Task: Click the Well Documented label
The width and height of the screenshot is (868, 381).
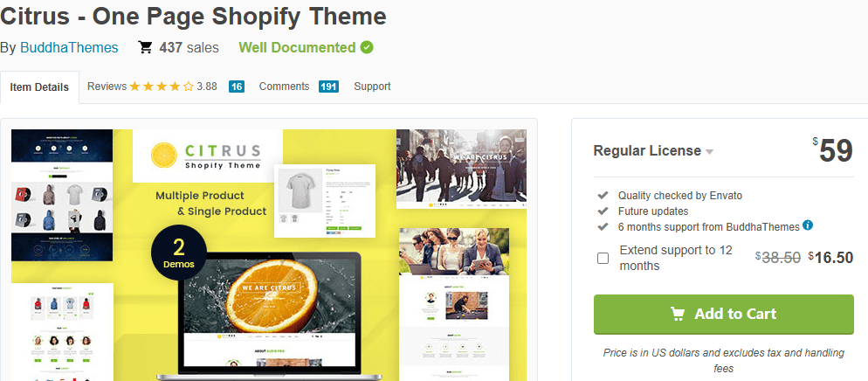Action: point(297,47)
